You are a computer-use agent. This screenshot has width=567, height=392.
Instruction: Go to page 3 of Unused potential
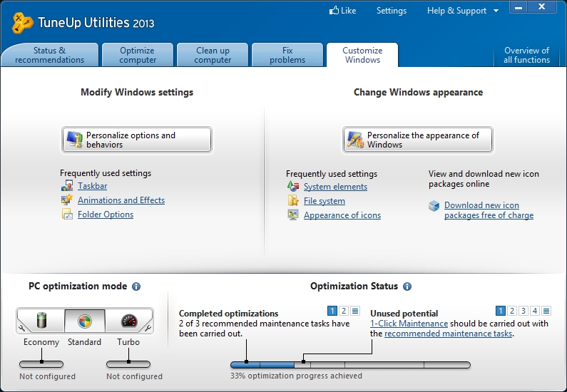pyautogui.click(x=523, y=311)
